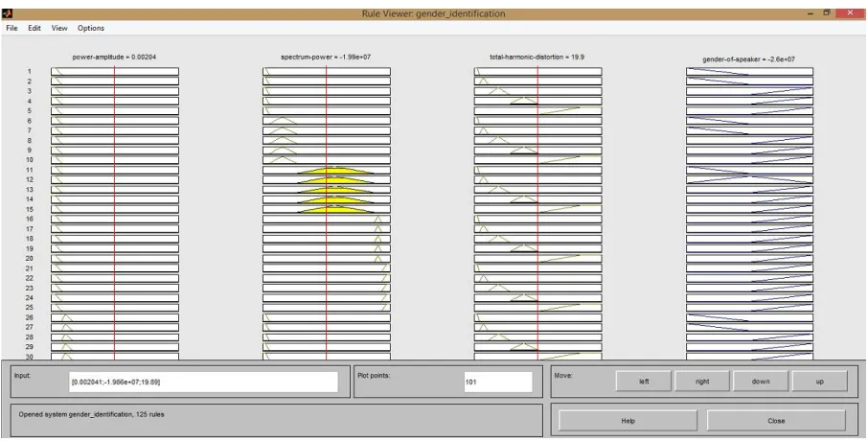Screen dimensions: 868x441
Task: Open the Options menu
Action: (91, 28)
